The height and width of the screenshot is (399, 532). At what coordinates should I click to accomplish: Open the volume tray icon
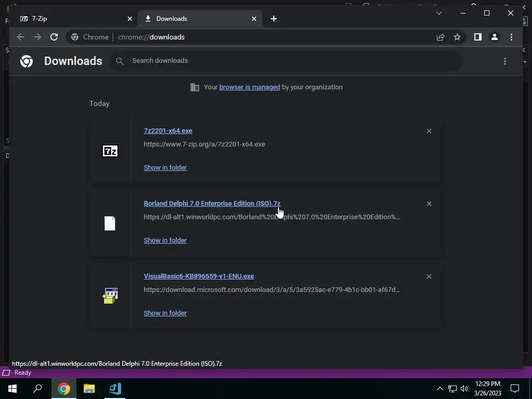(x=464, y=389)
